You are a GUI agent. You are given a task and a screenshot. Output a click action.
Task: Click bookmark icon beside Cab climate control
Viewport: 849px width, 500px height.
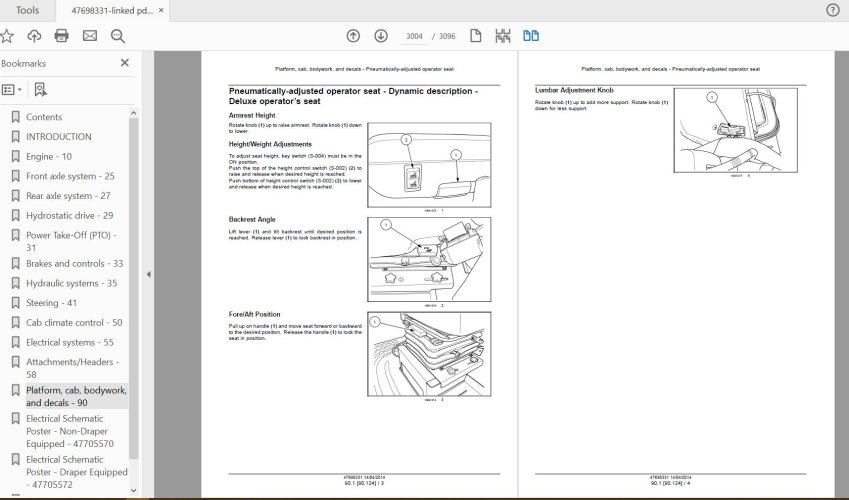pos(16,322)
